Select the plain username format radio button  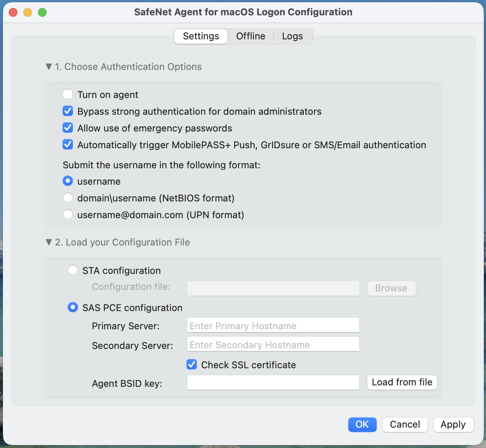[x=68, y=181]
